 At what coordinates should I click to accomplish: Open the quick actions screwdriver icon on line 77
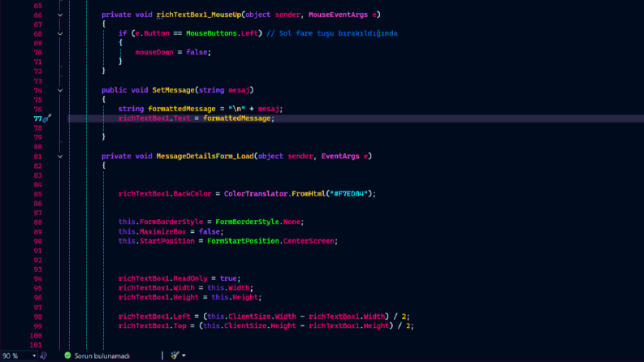[x=47, y=119]
